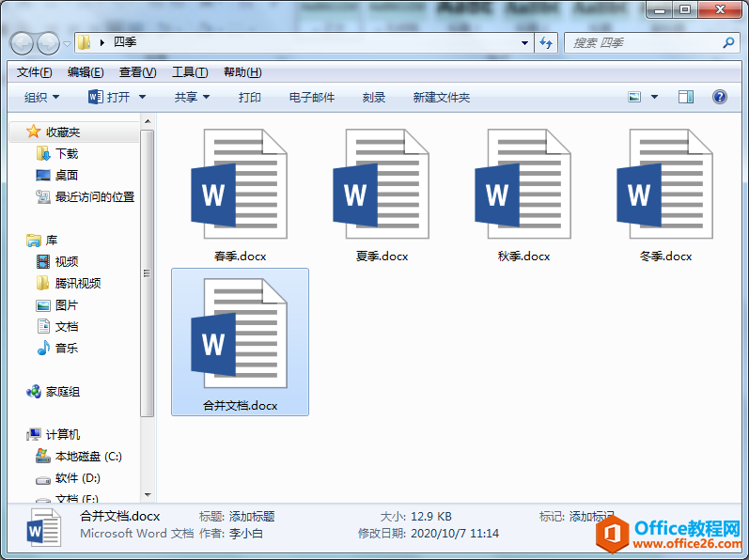Open the 编辑(E) menu
The image size is (749, 560).
point(86,72)
